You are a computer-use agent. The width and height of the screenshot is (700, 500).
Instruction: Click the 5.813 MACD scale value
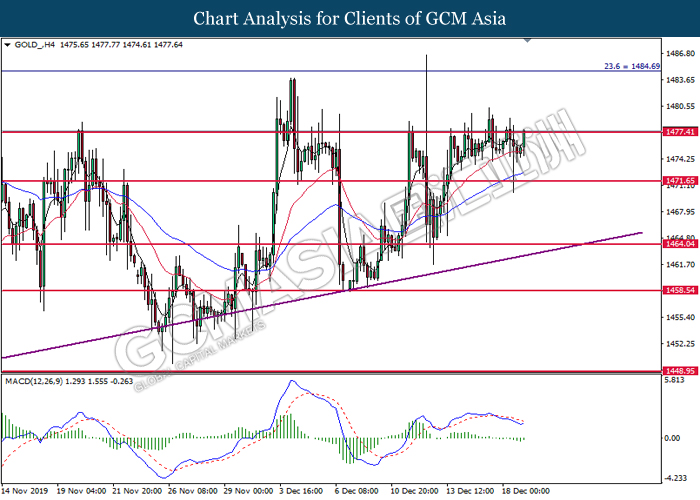pos(675,383)
